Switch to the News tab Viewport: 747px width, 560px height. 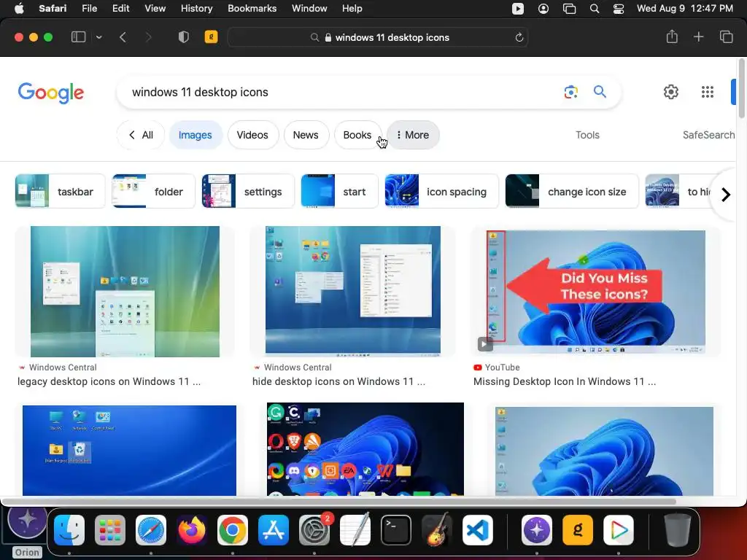306,135
